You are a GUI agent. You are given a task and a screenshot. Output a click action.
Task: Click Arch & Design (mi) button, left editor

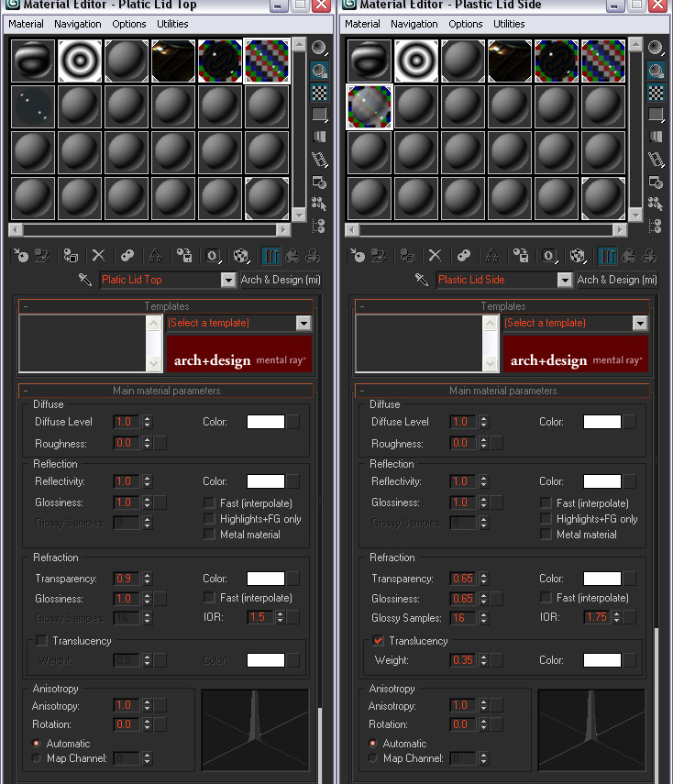coord(280,280)
